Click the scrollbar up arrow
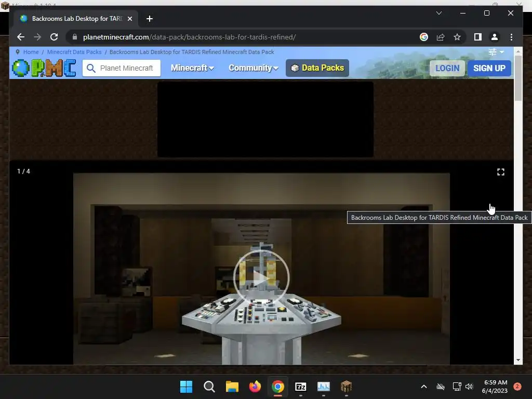 click(518, 51)
